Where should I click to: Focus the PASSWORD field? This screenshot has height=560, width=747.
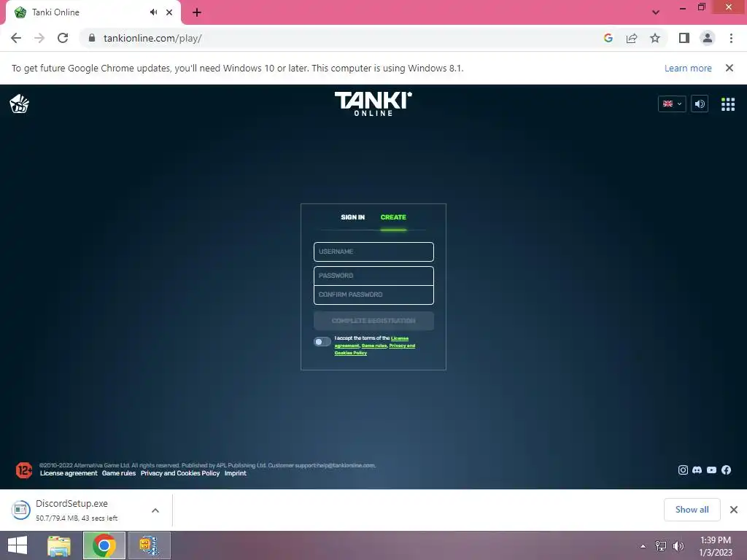(x=373, y=276)
